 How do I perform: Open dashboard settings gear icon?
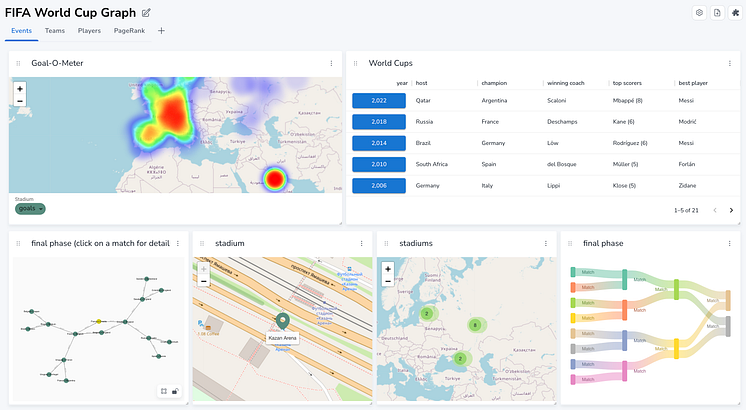click(x=699, y=13)
